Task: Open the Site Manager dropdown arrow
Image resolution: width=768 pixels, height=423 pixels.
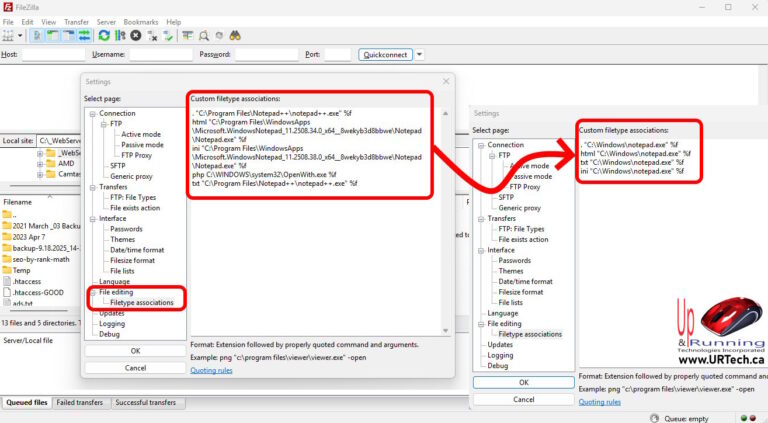Action: [20, 35]
